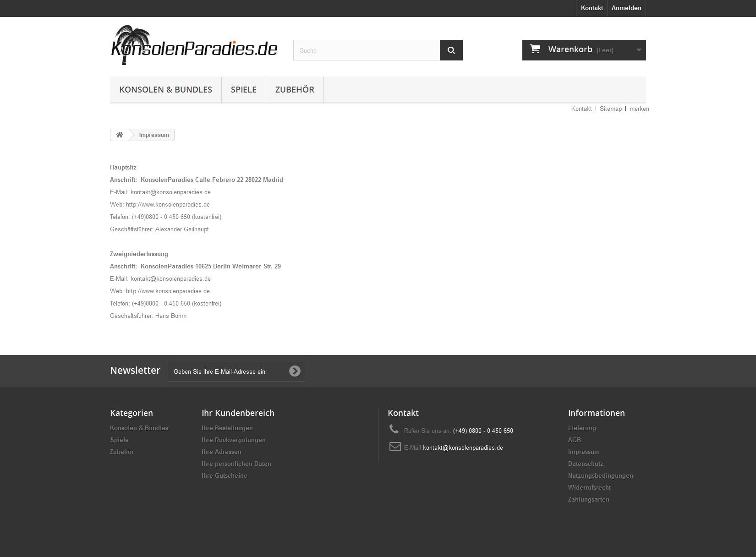Screen dimensions: 756x557
Task: Click Geschäftsführer: Alexander Geilhaupt text
Action: [159, 229]
